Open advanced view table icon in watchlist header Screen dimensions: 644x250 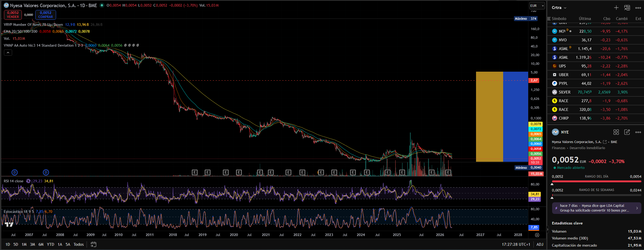coord(627,8)
